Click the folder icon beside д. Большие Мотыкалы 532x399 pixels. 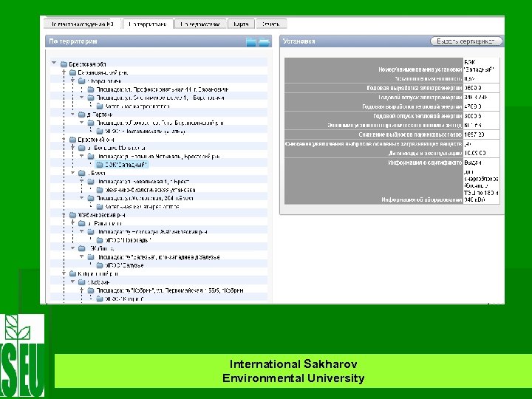(82, 148)
